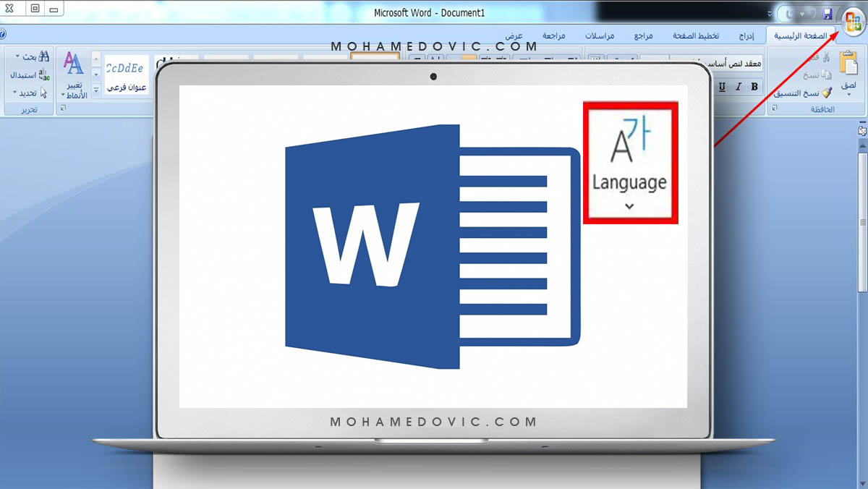
Task: Expand the arrow under لصق (Paste)
Action: pyautogui.click(x=848, y=93)
